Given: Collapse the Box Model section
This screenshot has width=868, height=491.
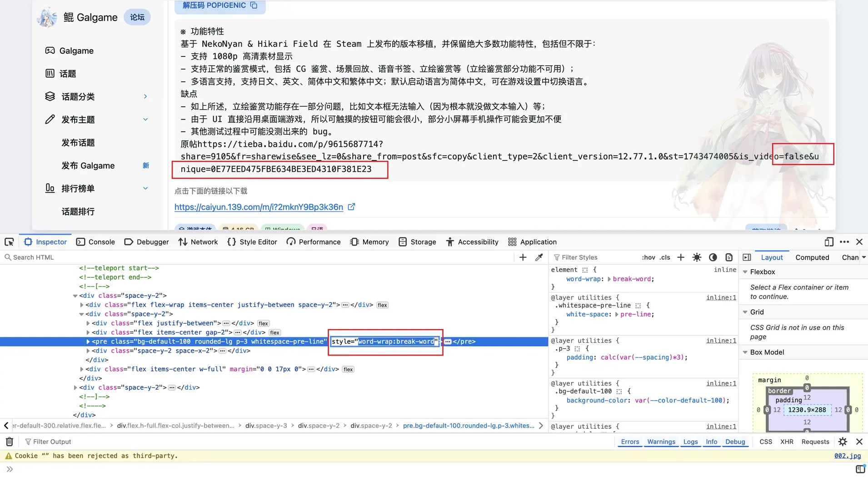Looking at the screenshot, I should 745,352.
